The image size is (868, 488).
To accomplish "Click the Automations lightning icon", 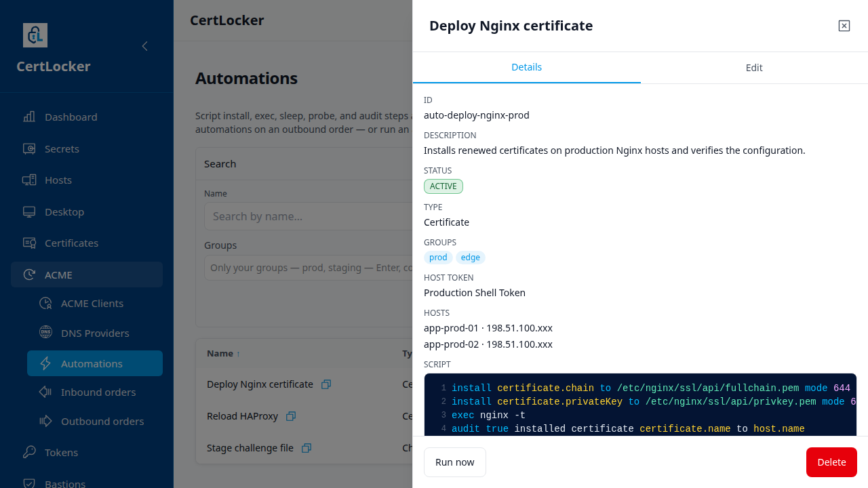I will click(x=45, y=363).
